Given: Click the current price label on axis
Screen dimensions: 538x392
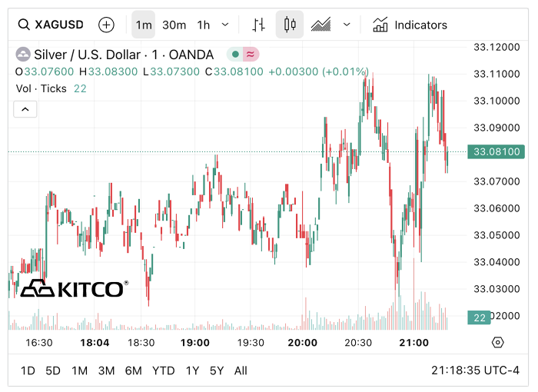Looking at the screenshot, I should pos(496,151).
